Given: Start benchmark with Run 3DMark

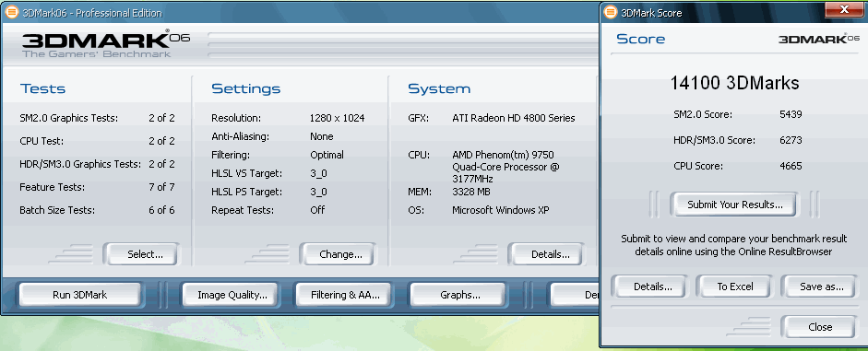Looking at the screenshot, I should coord(79,295).
